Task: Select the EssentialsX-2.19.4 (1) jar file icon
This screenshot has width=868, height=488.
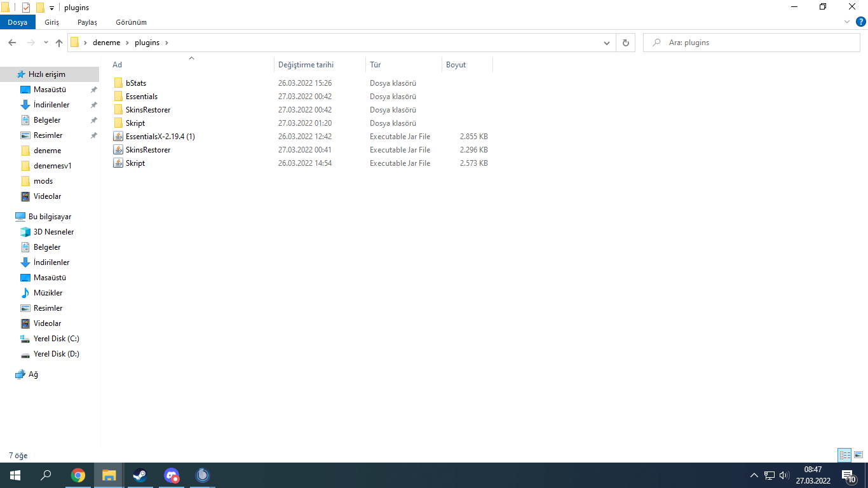Action: [118, 137]
